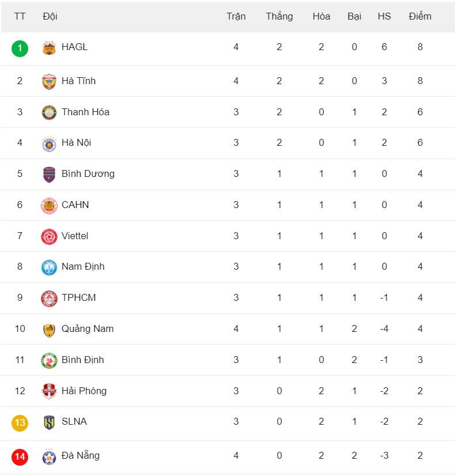
Task: Click the Đội column header
Action: pos(50,16)
